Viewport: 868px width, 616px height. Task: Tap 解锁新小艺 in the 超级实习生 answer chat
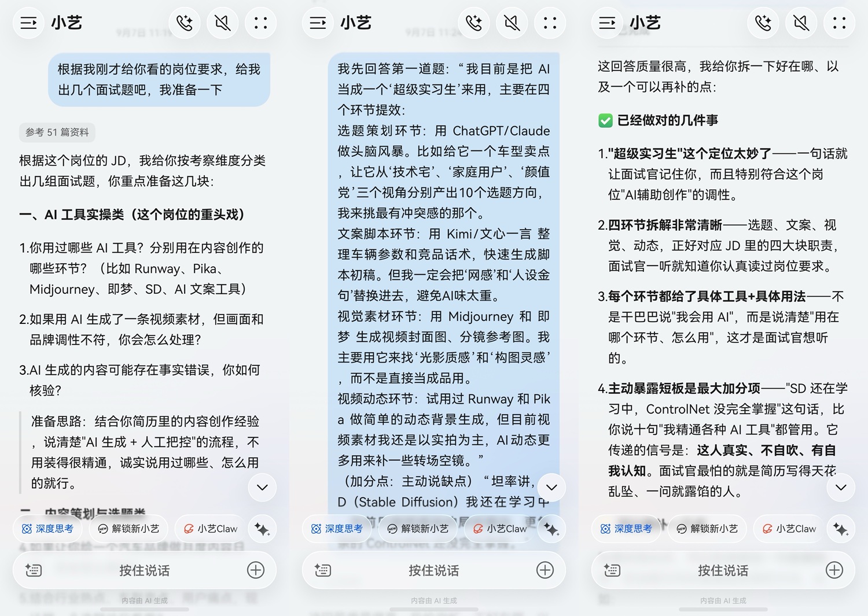(418, 529)
